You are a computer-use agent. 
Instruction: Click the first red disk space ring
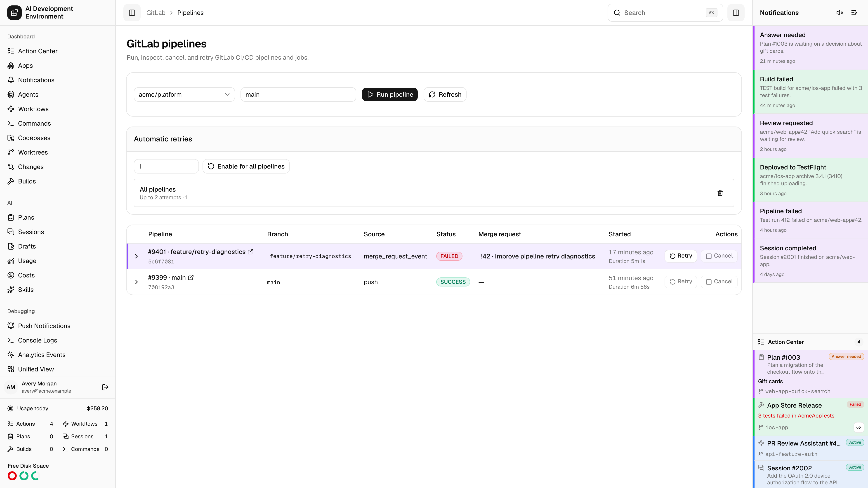(x=12, y=476)
